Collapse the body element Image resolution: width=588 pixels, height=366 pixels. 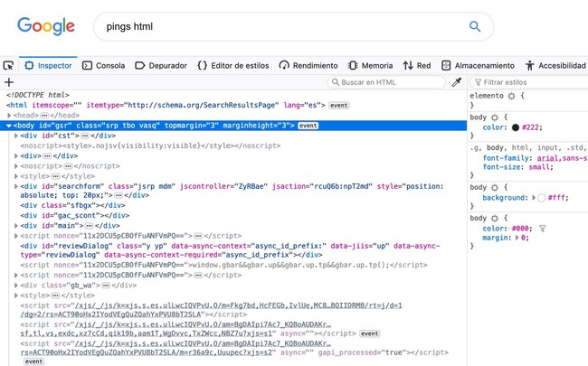[x=9, y=126]
